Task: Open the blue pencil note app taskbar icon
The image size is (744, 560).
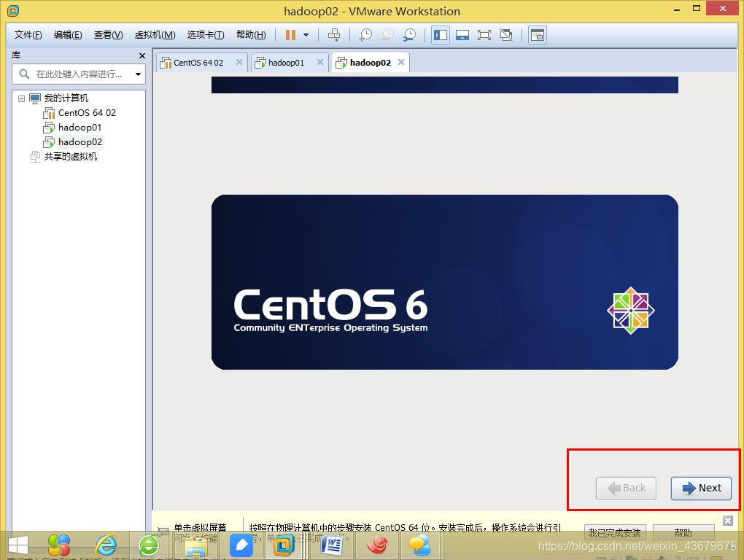Action: (x=241, y=545)
